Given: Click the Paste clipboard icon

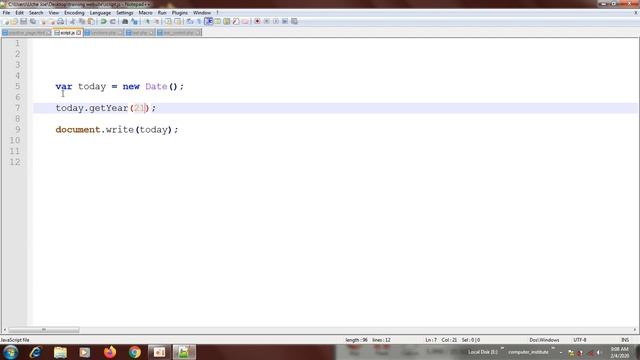Looking at the screenshot, I should point(91,21).
